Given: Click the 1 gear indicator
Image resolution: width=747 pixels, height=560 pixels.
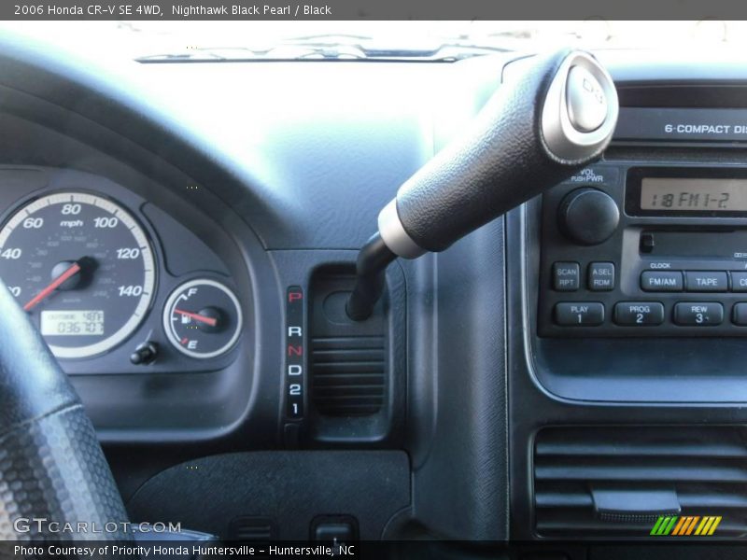Looking at the screenshot, I should tap(295, 409).
